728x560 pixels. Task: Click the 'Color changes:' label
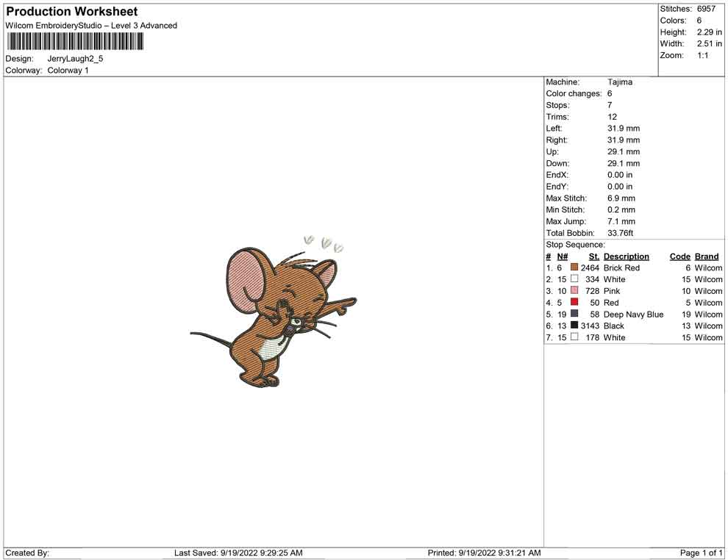tap(574, 94)
